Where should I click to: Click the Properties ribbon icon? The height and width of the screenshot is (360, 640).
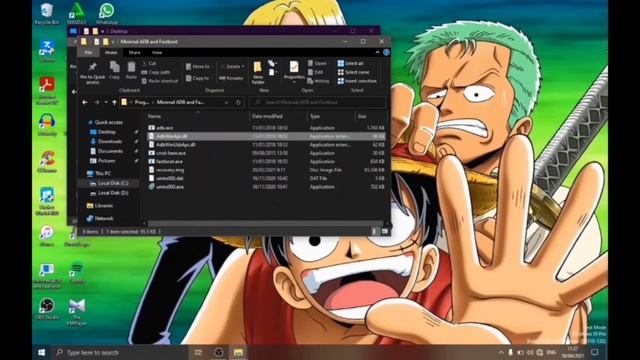click(294, 71)
